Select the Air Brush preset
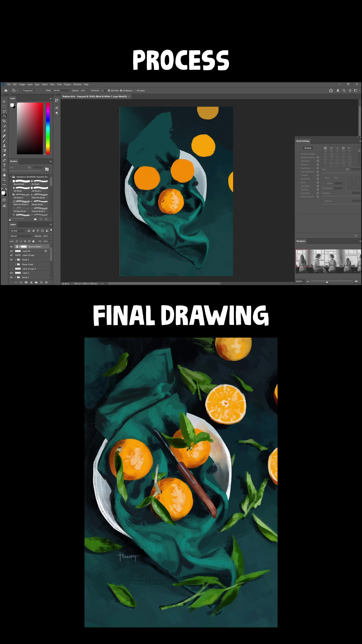Screen dimensions: 362x644 point(39,182)
